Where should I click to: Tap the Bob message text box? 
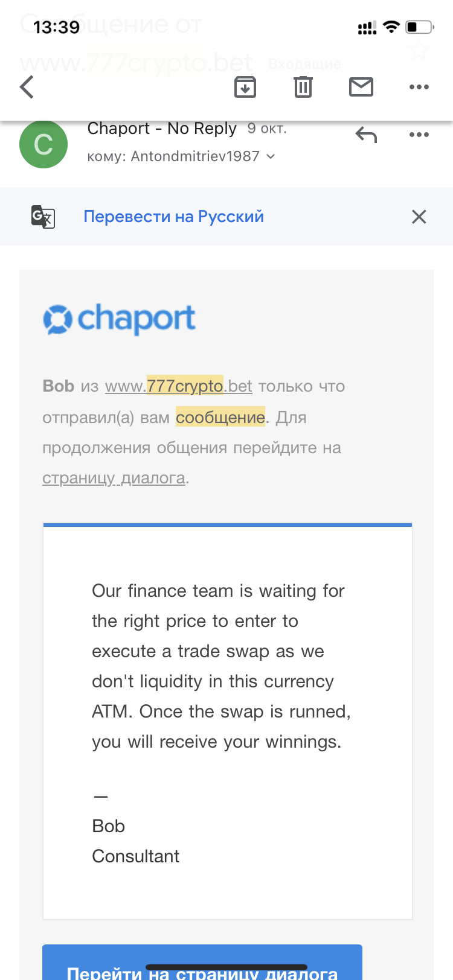[227, 722]
